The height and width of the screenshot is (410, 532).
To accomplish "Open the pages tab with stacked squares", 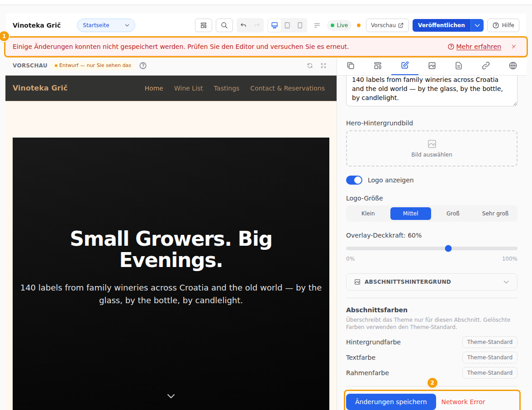I will tap(351, 66).
